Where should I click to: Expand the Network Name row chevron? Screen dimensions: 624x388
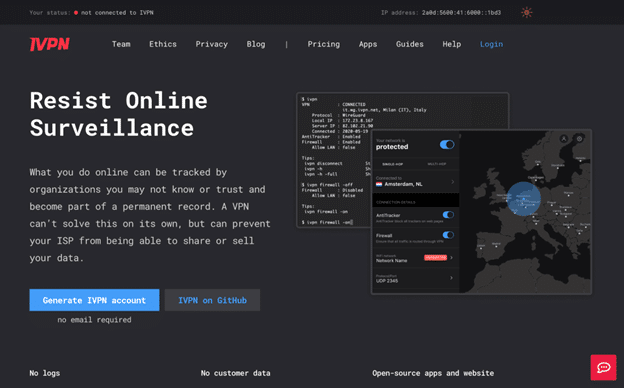(x=451, y=257)
